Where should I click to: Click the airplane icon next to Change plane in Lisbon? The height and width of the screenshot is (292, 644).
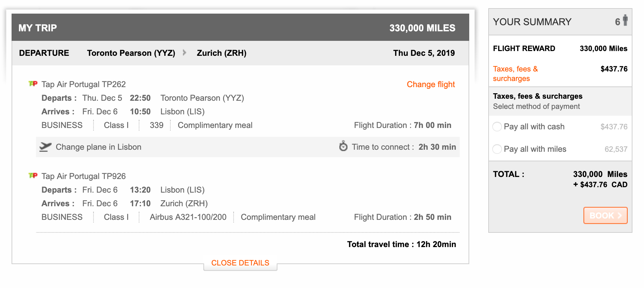(x=45, y=147)
